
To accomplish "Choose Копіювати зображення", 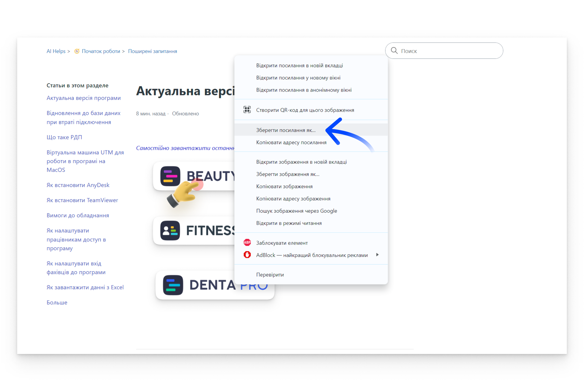I will click(x=311, y=186).
